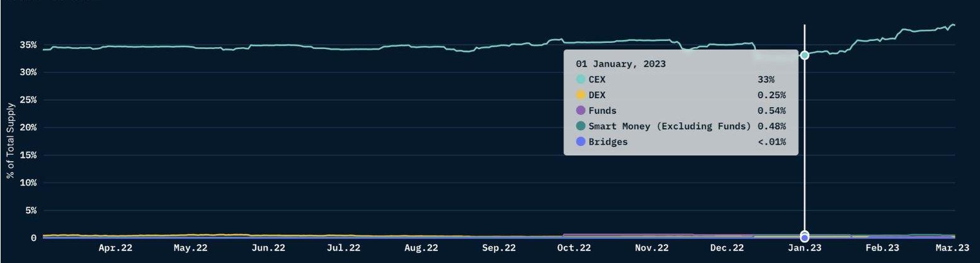Click the CEX 33% value in tooltip
This screenshot has height=263, width=980.
766,80
